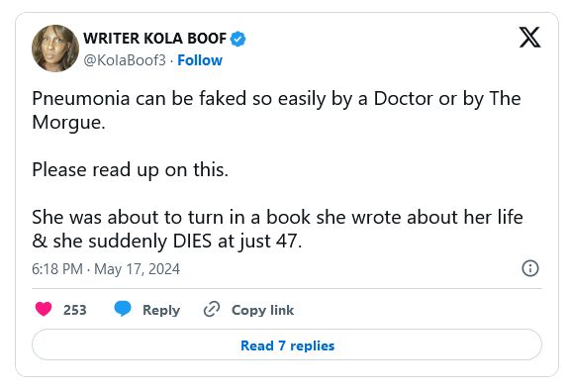This screenshot has height=392, width=568.
Task: Click the May 17, 2024 date
Action: [137, 269]
